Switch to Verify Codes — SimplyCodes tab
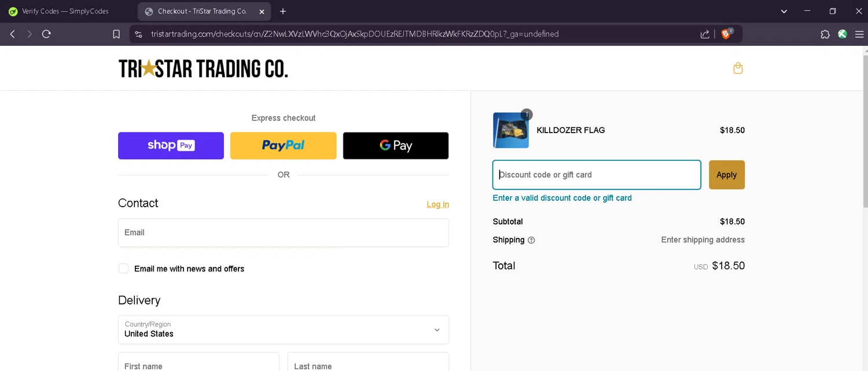 (65, 11)
